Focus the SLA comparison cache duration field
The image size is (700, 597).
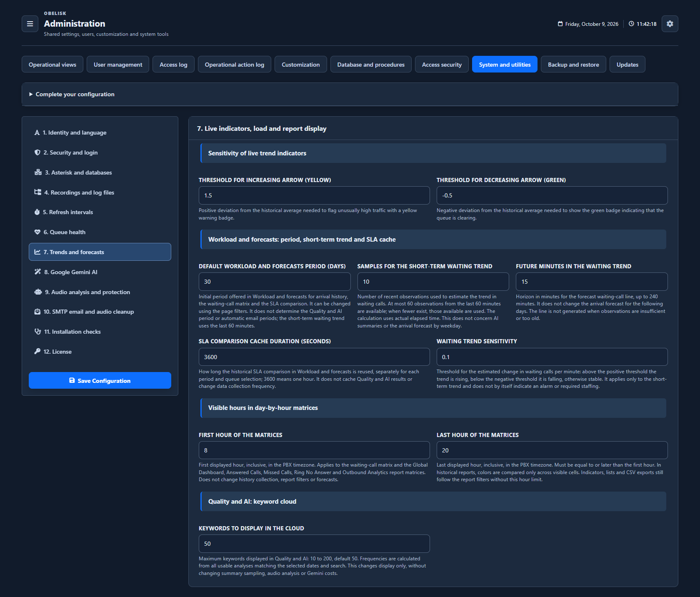pos(314,357)
